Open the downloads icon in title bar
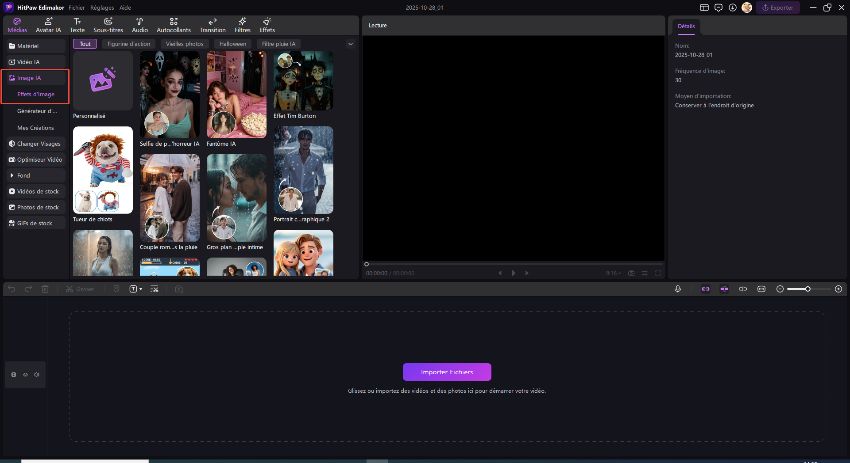850x463 pixels. [732, 8]
